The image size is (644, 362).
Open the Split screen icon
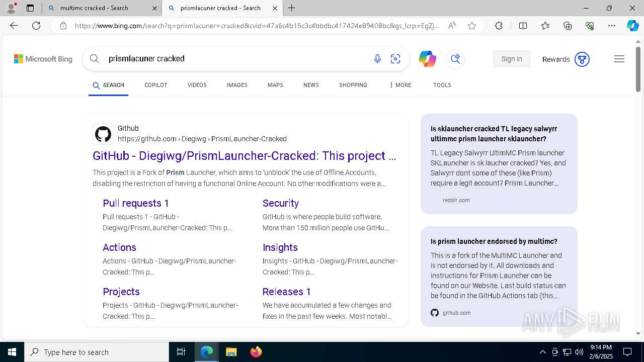[x=523, y=26]
